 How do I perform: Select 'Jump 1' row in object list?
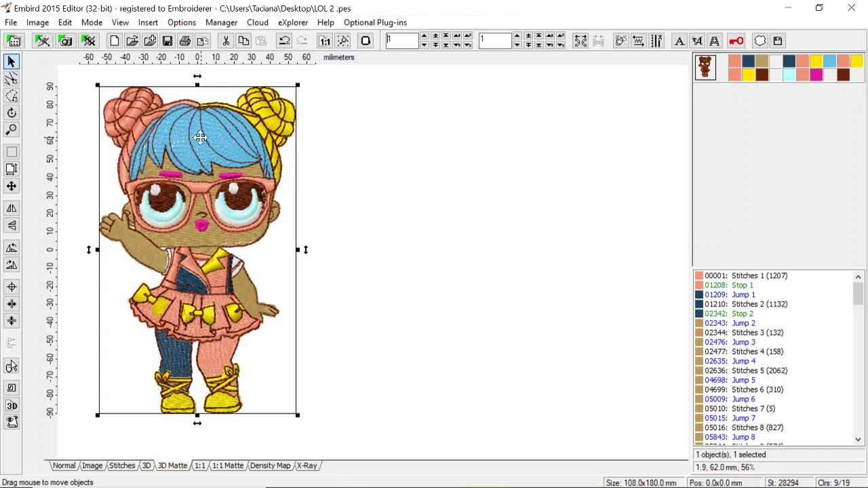(730, 295)
